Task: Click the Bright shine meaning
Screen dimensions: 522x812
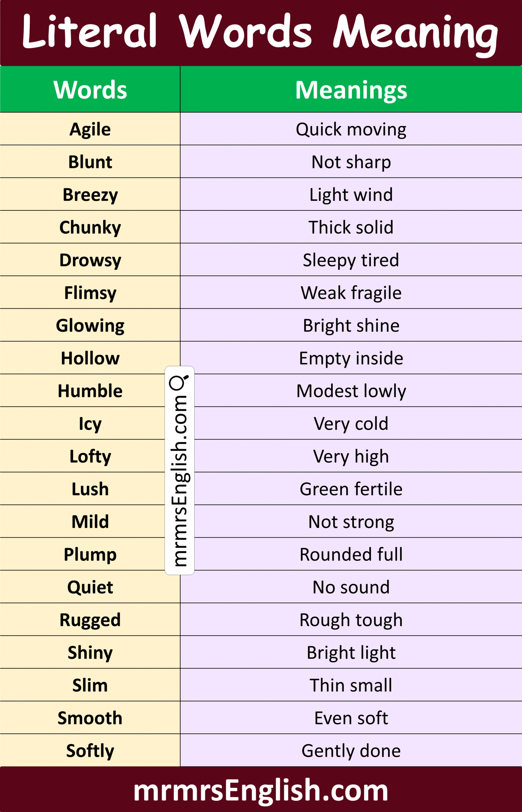Action: tap(351, 325)
